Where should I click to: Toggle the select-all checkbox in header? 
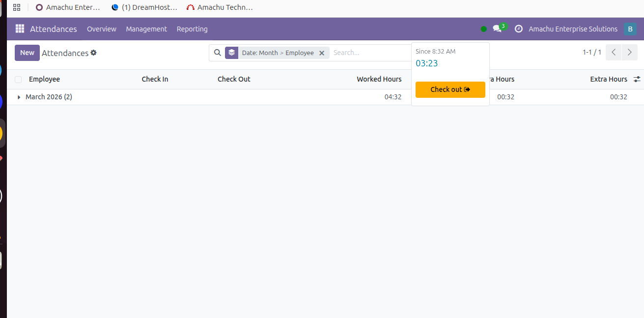18,80
